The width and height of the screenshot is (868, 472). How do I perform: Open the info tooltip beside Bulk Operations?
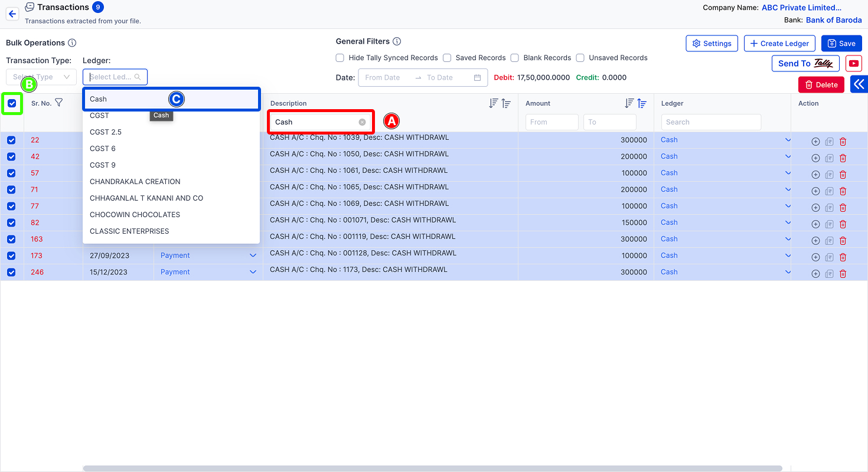pos(72,43)
